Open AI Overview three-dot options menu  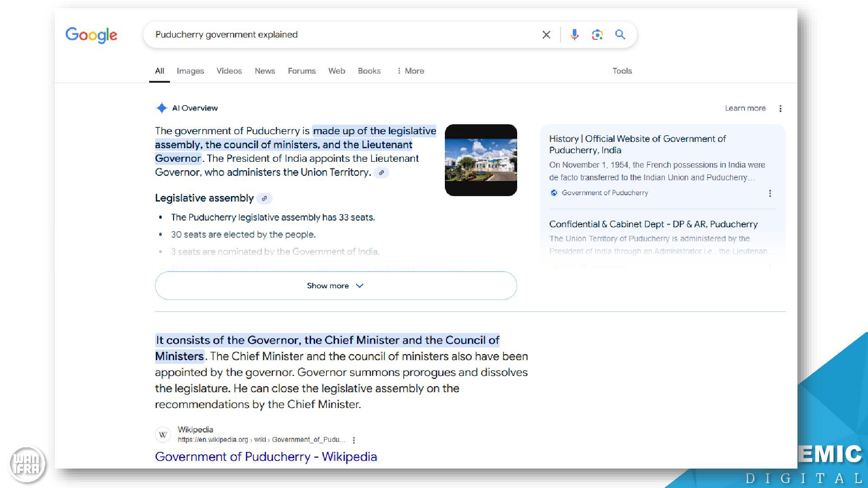pyautogui.click(x=780, y=108)
